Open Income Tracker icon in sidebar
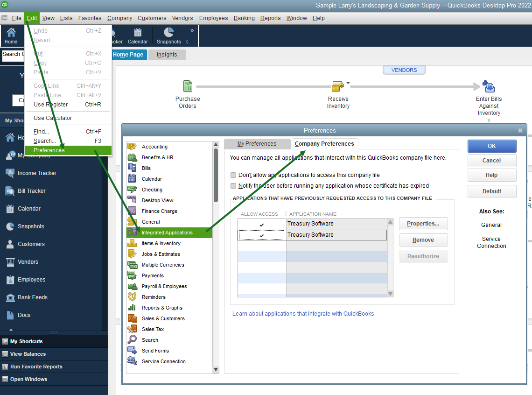This screenshot has height=395, width=532. point(10,173)
